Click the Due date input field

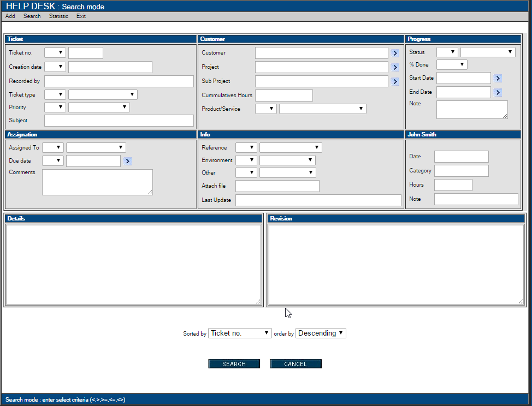pos(93,161)
